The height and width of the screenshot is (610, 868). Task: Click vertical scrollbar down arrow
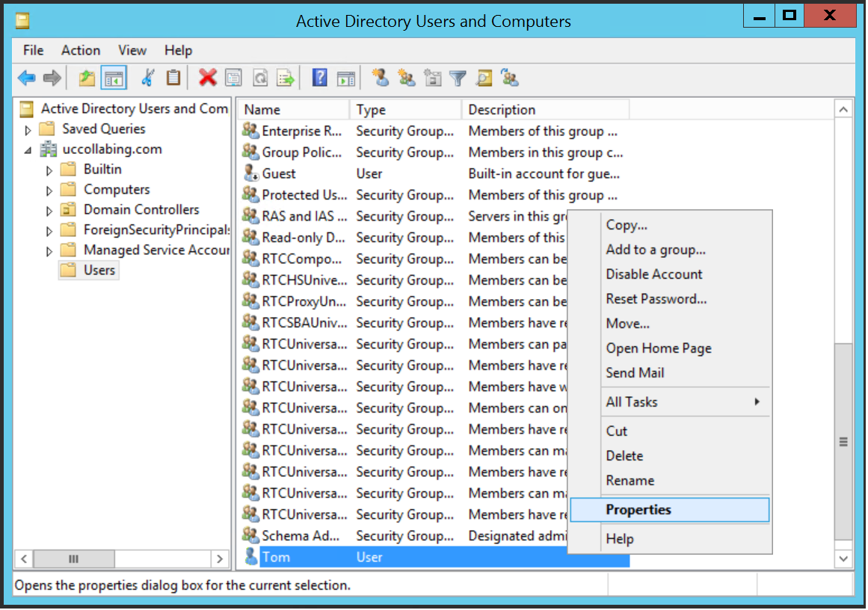coord(843,558)
